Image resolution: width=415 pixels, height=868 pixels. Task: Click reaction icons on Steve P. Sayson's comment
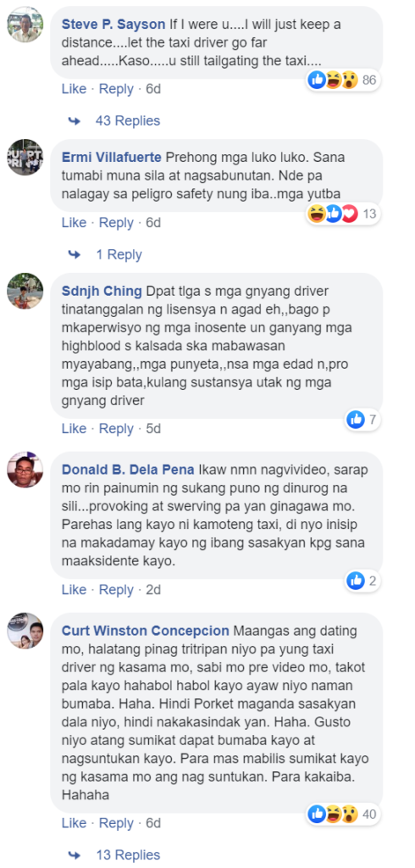coord(334,81)
